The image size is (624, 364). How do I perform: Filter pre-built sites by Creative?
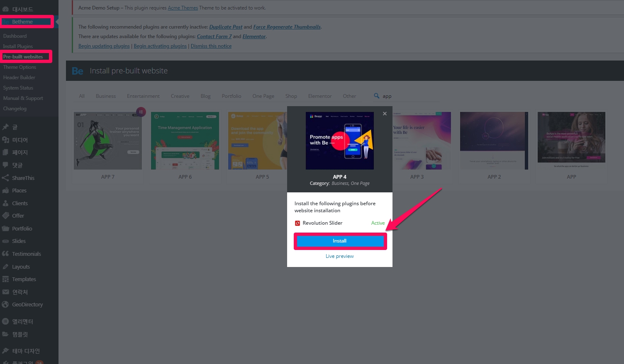180,96
